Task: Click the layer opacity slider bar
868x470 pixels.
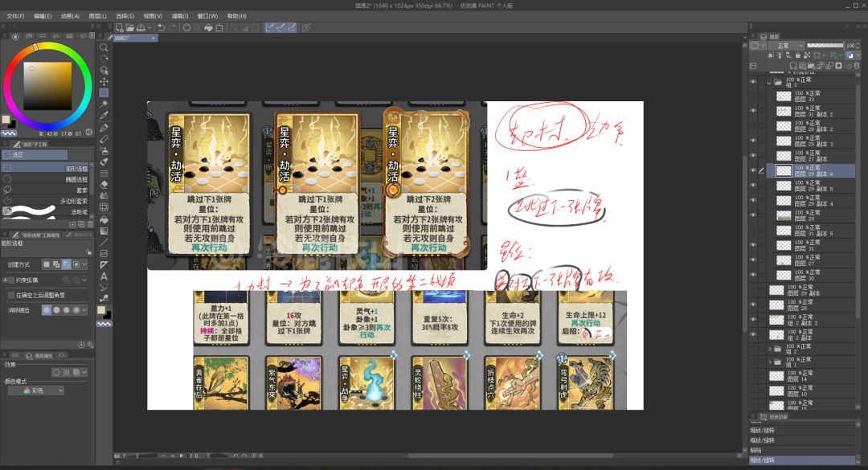Action: (x=825, y=46)
